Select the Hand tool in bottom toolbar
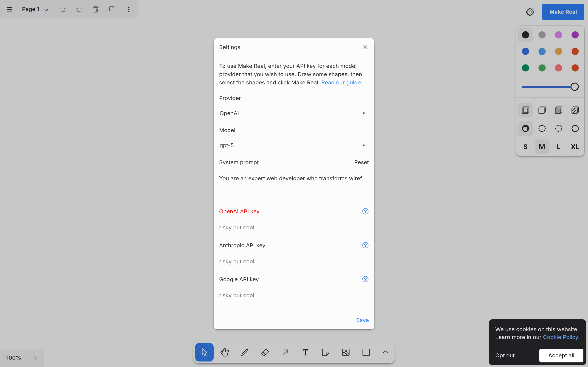Screen dimensions: 588x367 [x=224, y=352]
